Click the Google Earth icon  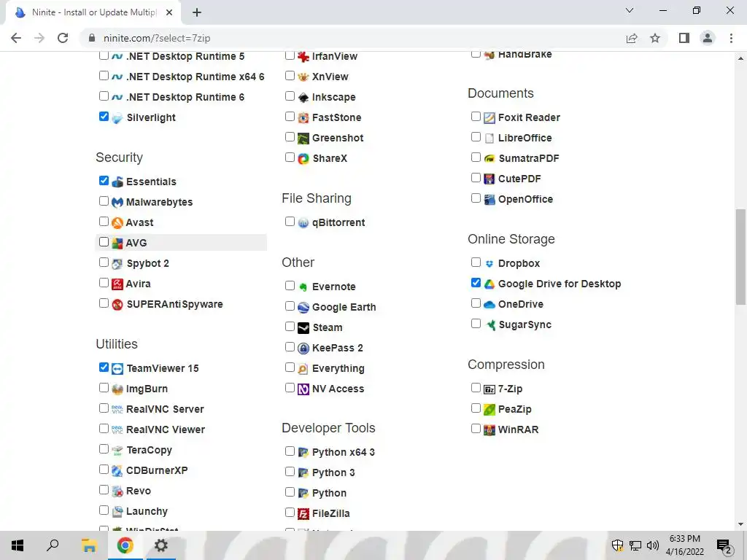(303, 308)
